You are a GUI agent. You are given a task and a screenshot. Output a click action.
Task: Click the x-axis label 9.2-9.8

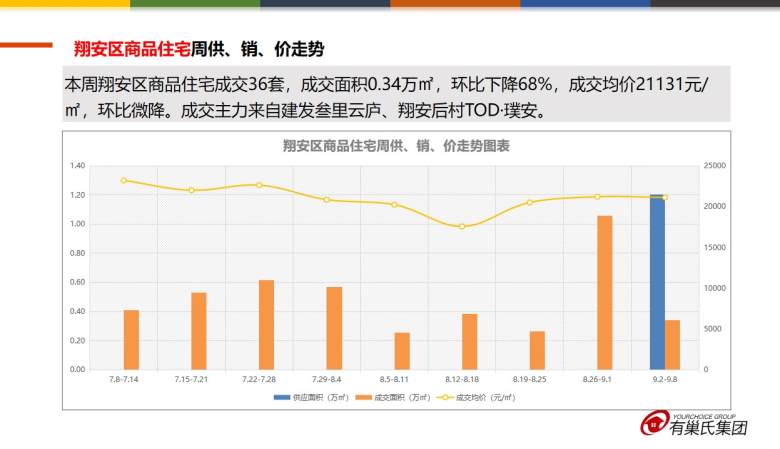(x=665, y=379)
